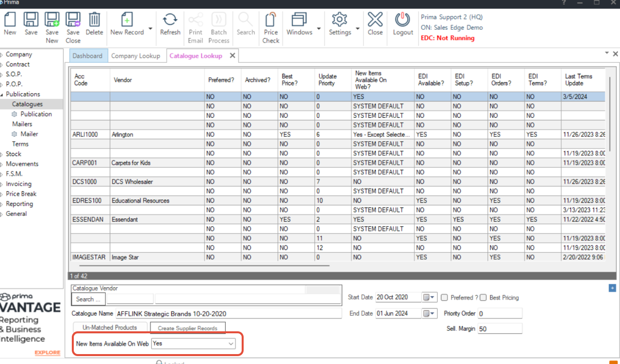This screenshot has width=620, height=364.
Task: Close the Catalogue Lookup tab
Action: coord(232,55)
